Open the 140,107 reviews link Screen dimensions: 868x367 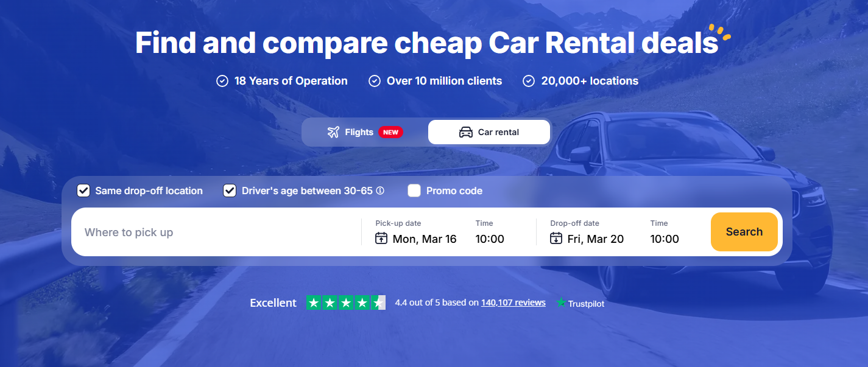513,302
